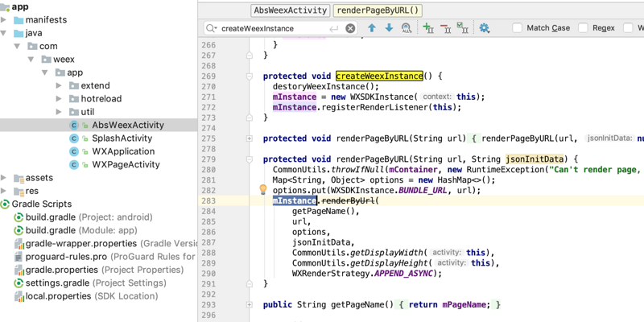644x322 pixels.
Task: Click the renderPageByURL() breadcrumb
Action: point(378,10)
